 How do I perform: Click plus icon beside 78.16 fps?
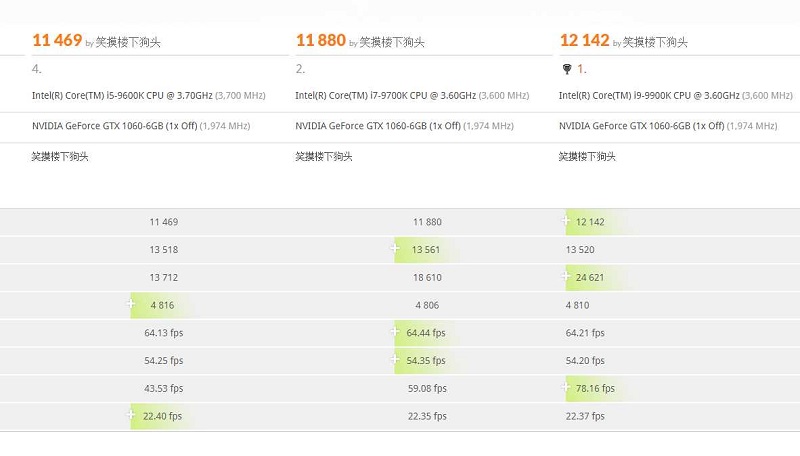(x=566, y=387)
